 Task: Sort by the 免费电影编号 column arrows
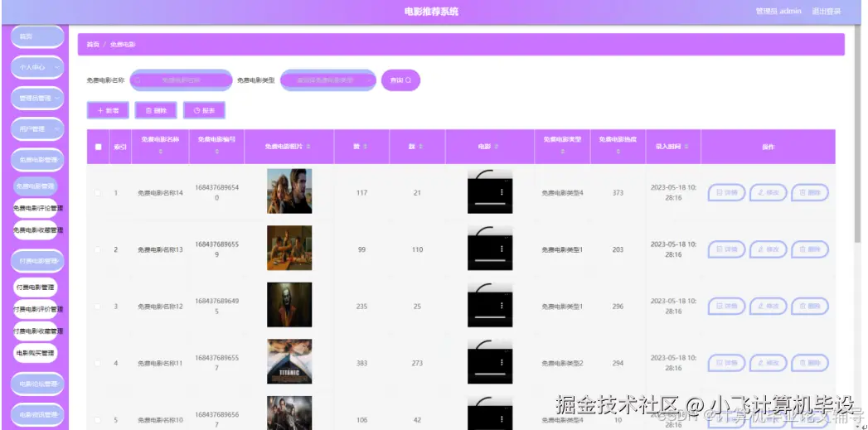[216, 152]
